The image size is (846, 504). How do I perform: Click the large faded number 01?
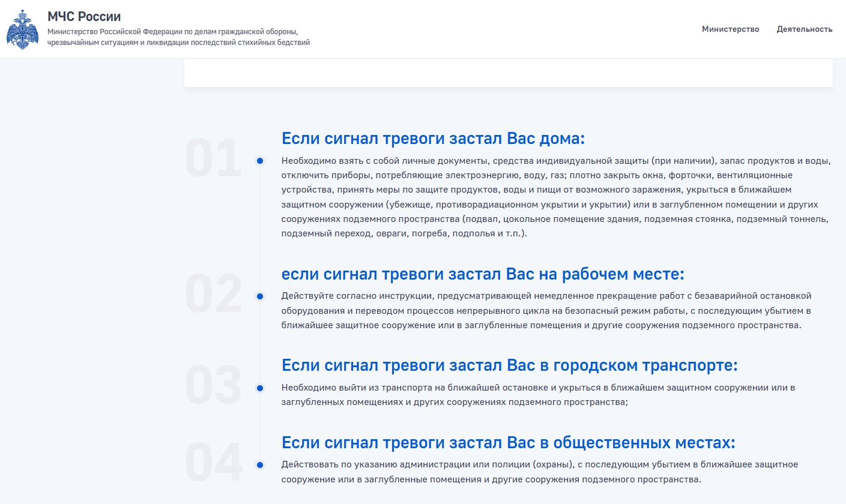(213, 160)
